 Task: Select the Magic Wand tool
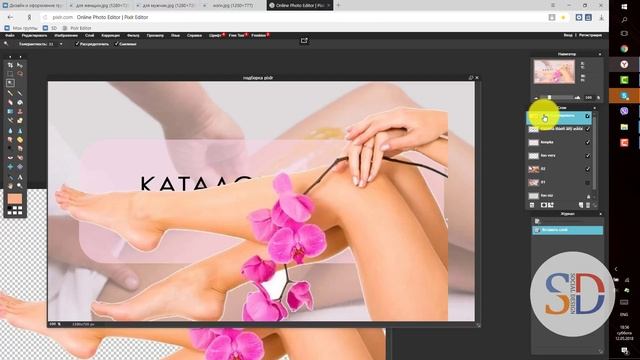click(x=10, y=83)
